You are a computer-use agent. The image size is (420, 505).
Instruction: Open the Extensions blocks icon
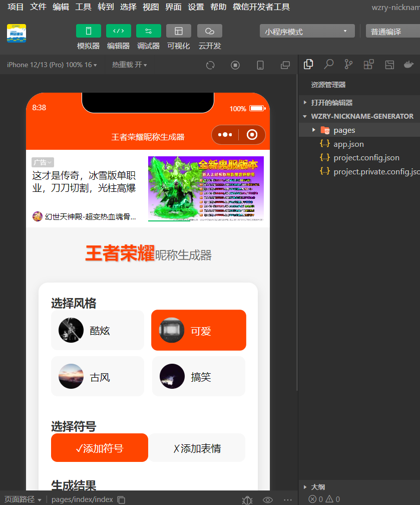368,65
